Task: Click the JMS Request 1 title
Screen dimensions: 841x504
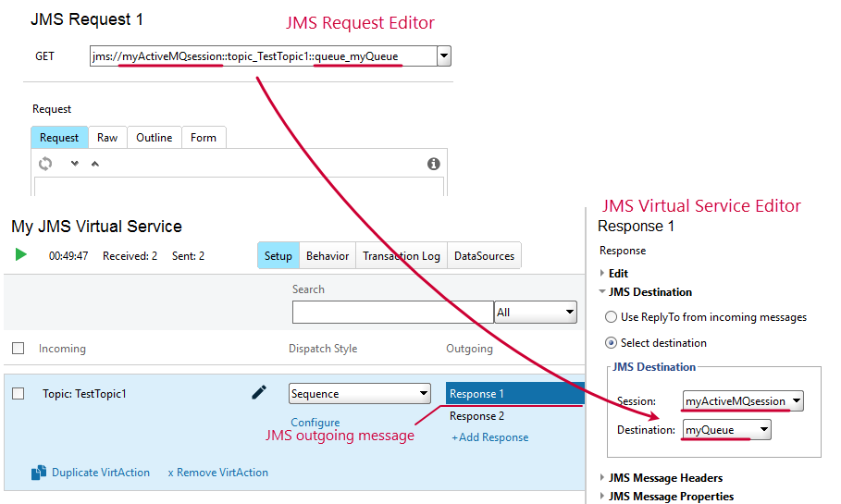Action: [87, 19]
